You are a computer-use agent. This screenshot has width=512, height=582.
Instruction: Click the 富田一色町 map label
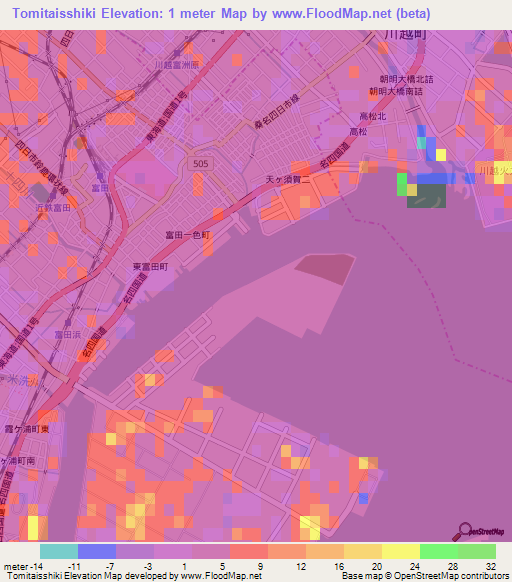pyautogui.click(x=187, y=235)
